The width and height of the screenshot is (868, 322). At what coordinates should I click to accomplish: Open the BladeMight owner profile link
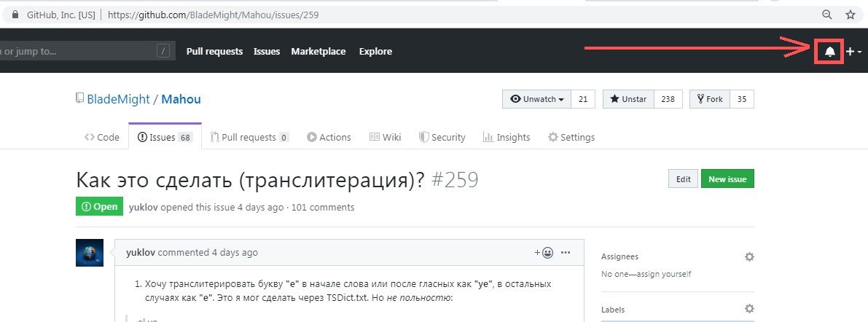(x=119, y=99)
